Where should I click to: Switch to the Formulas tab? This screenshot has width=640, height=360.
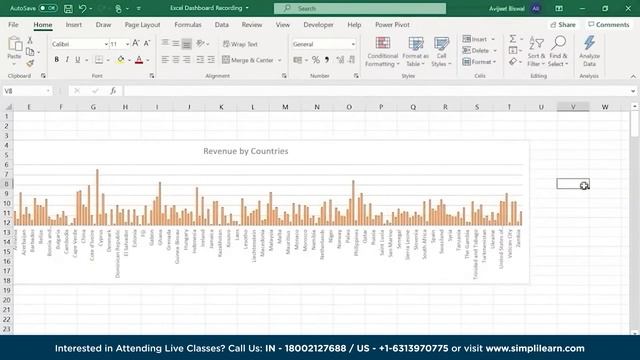[x=188, y=24]
